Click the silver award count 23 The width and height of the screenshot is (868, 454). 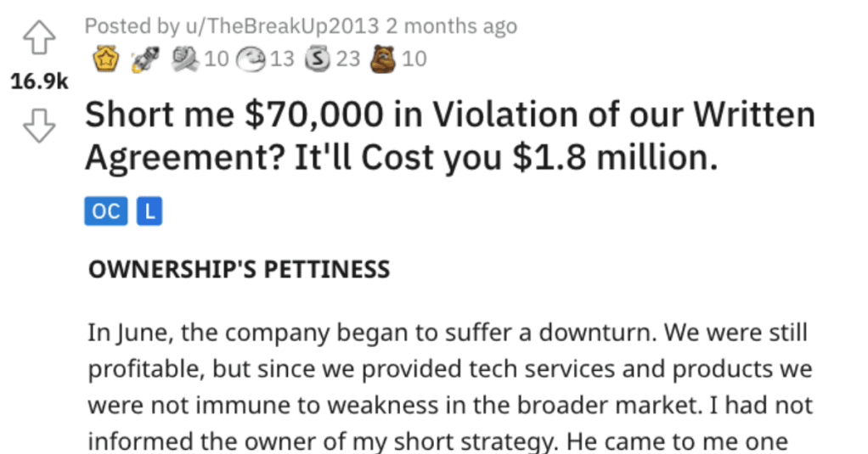348,59
